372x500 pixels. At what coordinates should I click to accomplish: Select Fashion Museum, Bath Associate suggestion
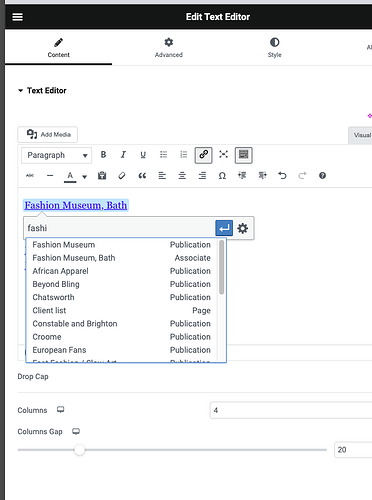click(122, 258)
